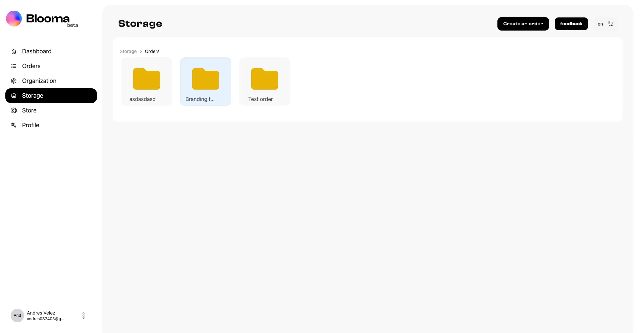Click the Store icon in sidebar
Viewport: 644px width, 333px height.
[x=14, y=110]
